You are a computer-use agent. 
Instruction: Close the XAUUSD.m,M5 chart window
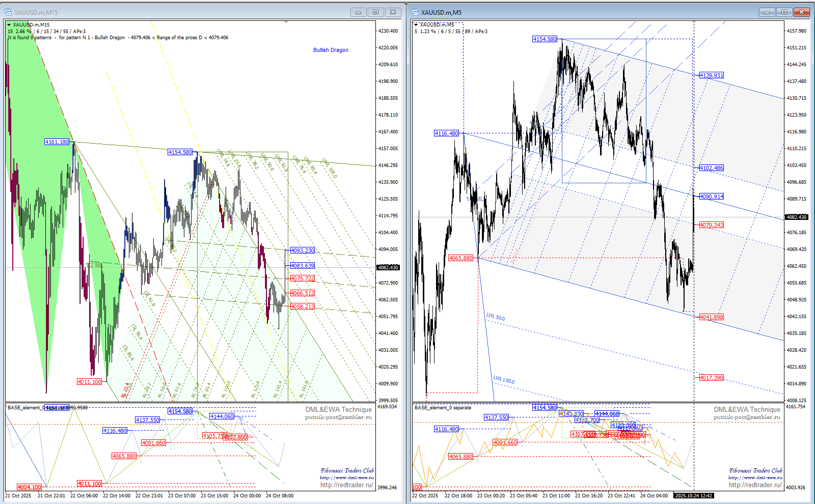tap(801, 12)
